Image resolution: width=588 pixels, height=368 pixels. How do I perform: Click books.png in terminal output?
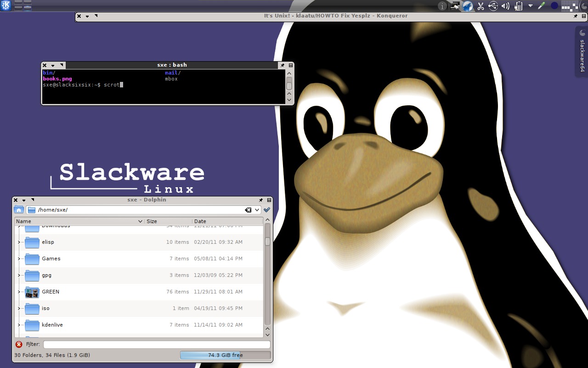pyautogui.click(x=57, y=79)
